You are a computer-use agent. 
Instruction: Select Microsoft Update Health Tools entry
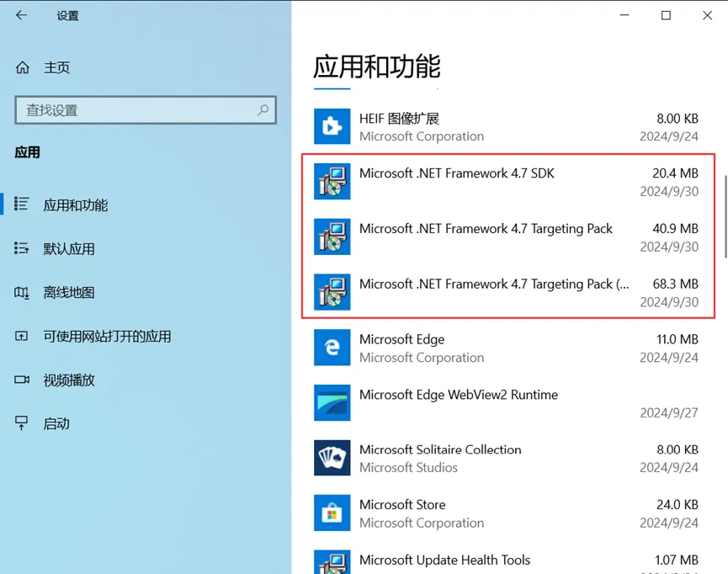tap(444, 560)
